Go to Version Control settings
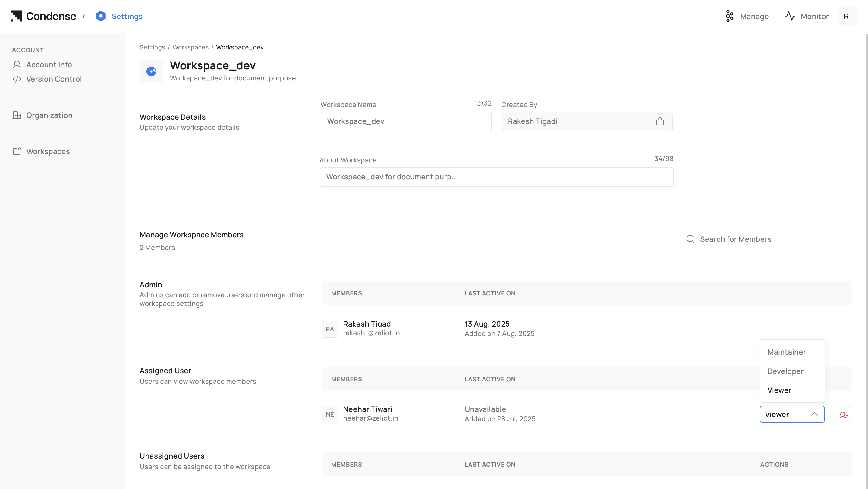The width and height of the screenshot is (868, 489). coord(54,79)
